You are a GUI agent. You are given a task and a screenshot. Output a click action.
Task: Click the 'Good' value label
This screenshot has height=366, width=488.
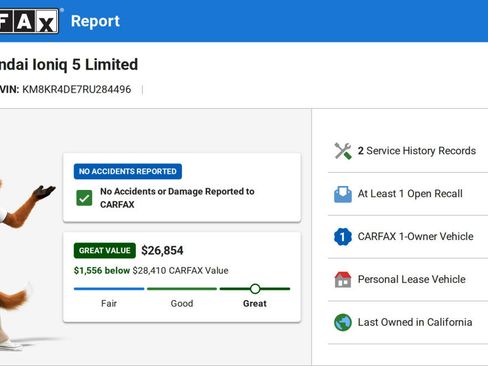(x=182, y=304)
